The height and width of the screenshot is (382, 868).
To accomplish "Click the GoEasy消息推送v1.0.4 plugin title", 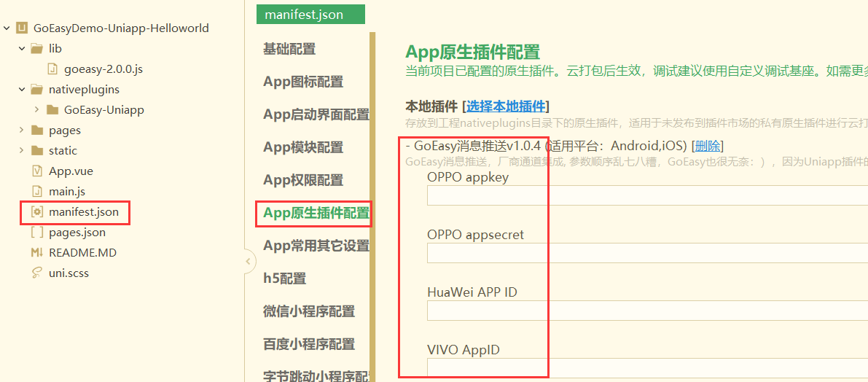I will [478, 146].
